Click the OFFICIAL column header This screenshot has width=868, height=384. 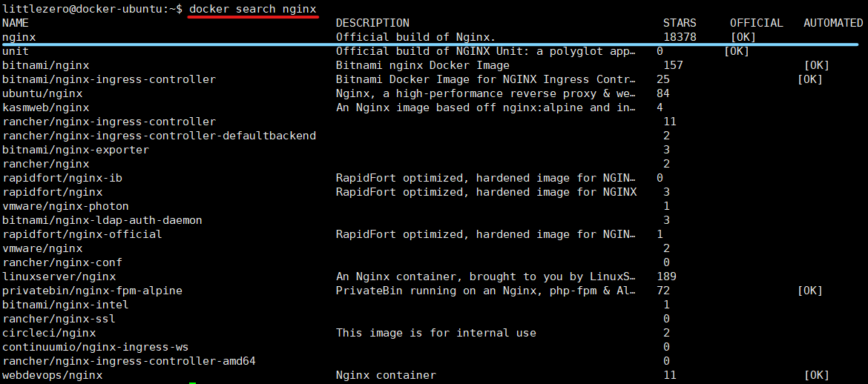pos(756,23)
